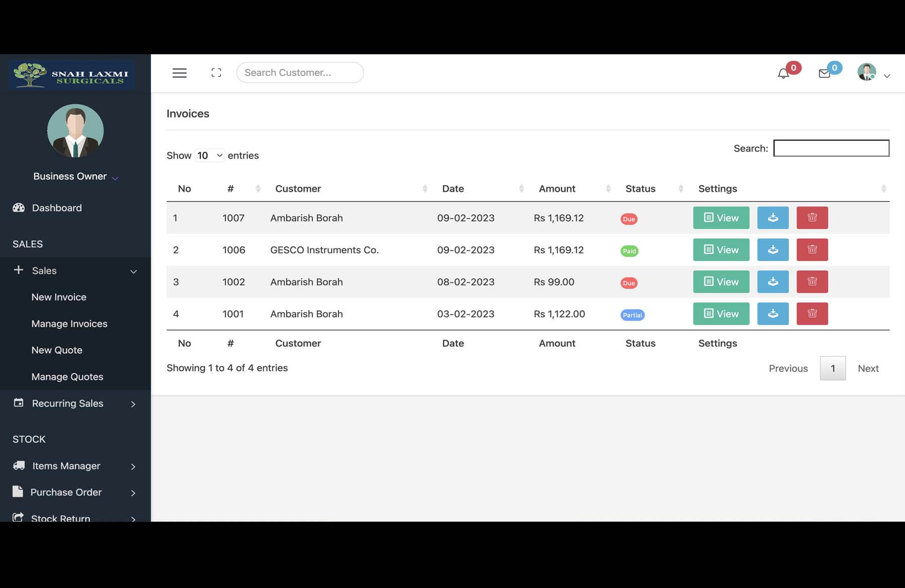This screenshot has width=905, height=588.
Task: Open the hamburger menu icon
Action: click(x=179, y=73)
